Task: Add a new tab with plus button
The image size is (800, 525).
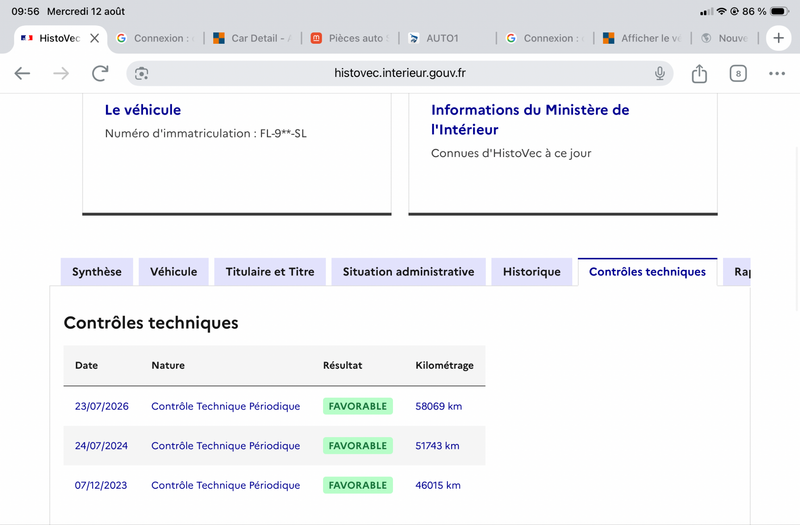Action: (779, 38)
